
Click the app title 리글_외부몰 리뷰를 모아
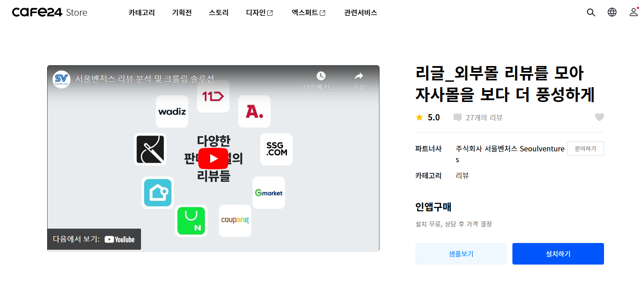505,84
